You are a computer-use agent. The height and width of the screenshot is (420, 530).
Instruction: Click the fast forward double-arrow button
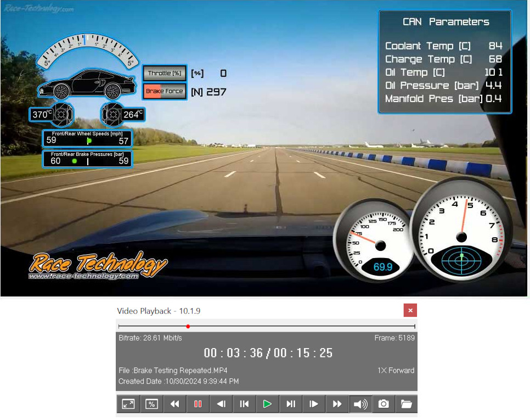pos(337,404)
